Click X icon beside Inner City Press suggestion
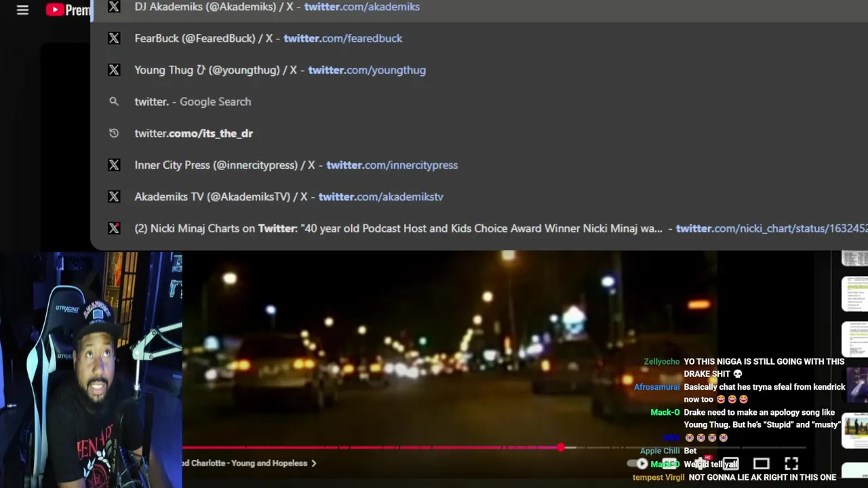The image size is (868, 488). click(x=114, y=165)
